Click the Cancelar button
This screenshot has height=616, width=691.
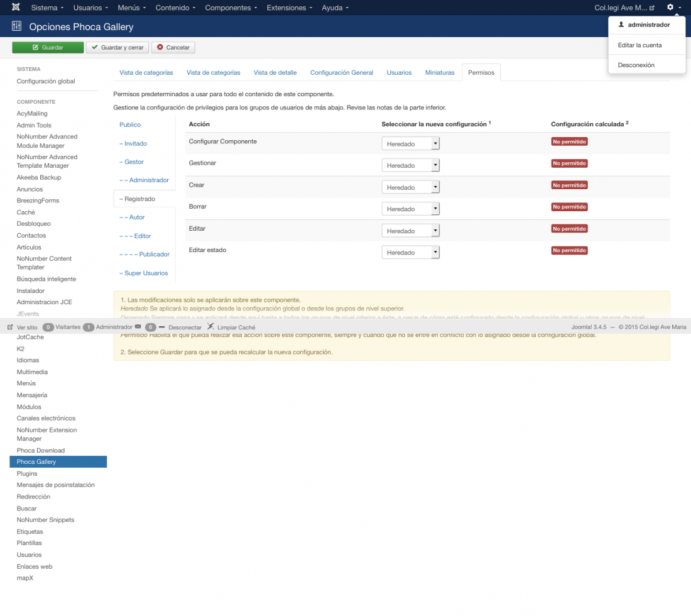click(173, 48)
